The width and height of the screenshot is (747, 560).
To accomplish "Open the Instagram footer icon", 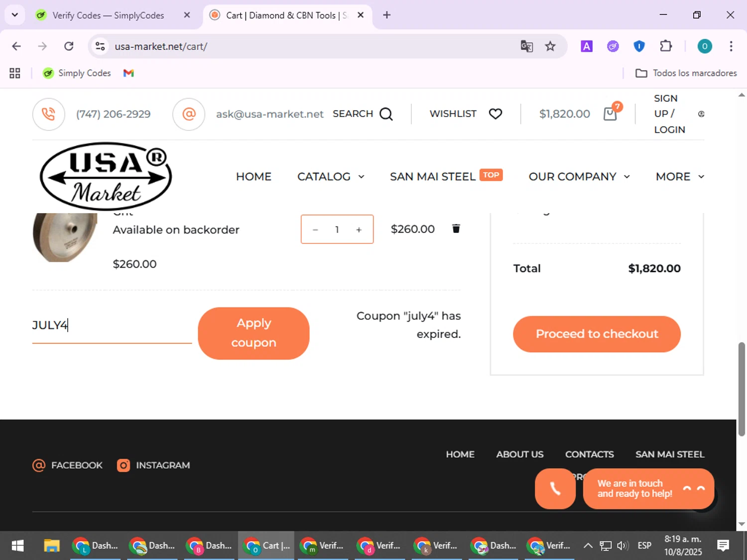I will [x=124, y=465].
